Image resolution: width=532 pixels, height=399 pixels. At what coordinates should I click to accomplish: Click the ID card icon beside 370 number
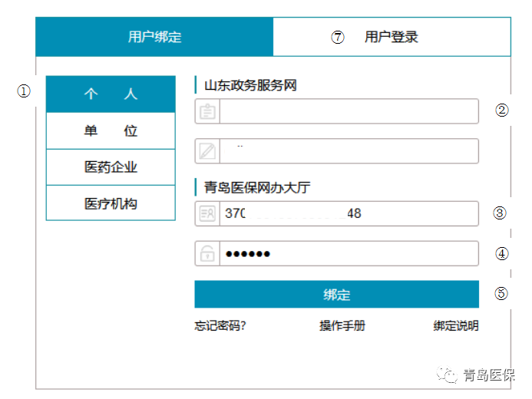click(207, 214)
